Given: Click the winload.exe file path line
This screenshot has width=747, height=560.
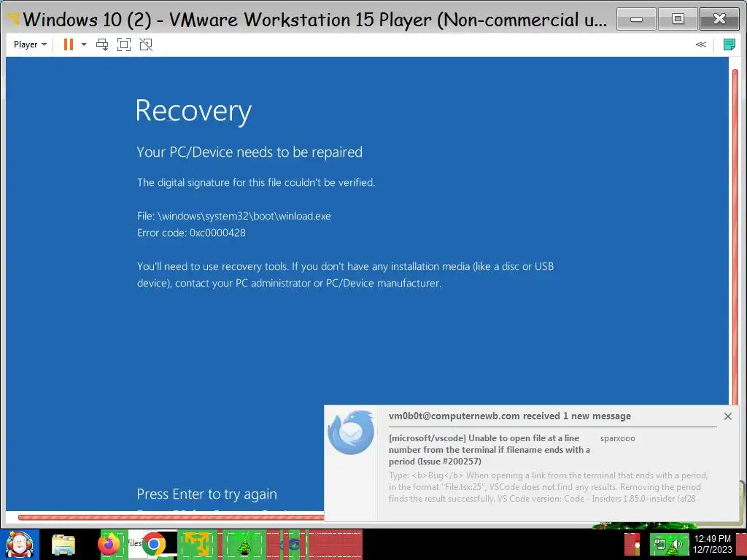Looking at the screenshot, I should [234, 216].
